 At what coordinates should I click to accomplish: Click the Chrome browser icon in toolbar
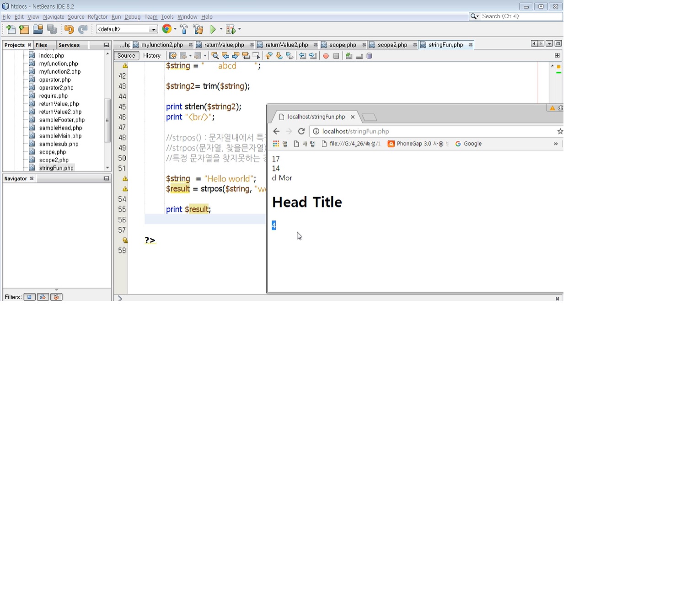[166, 29]
